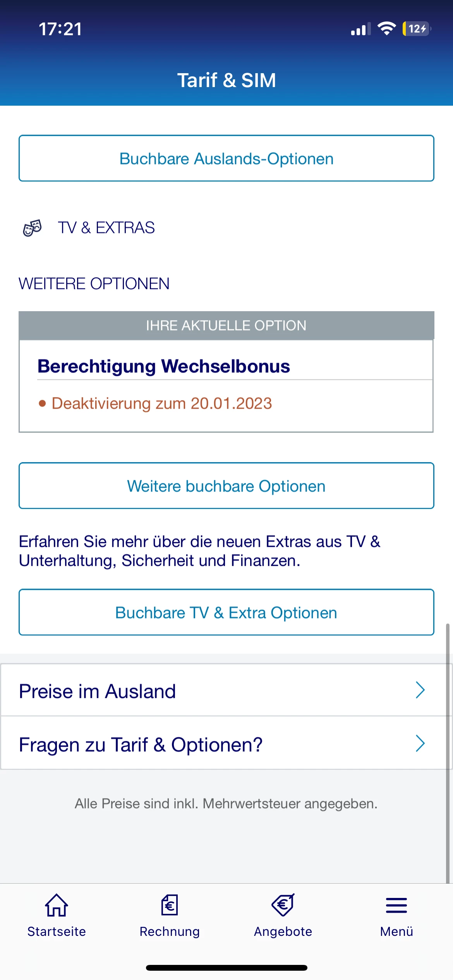453x980 pixels.
Task: Tap the Angebote euro tag icon
Action: [283, 905]
